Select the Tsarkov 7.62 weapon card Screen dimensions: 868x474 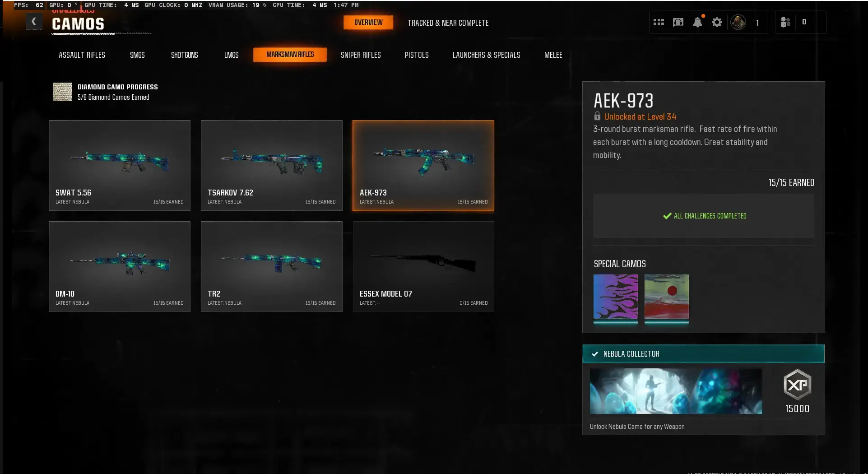tap(272, 165)
